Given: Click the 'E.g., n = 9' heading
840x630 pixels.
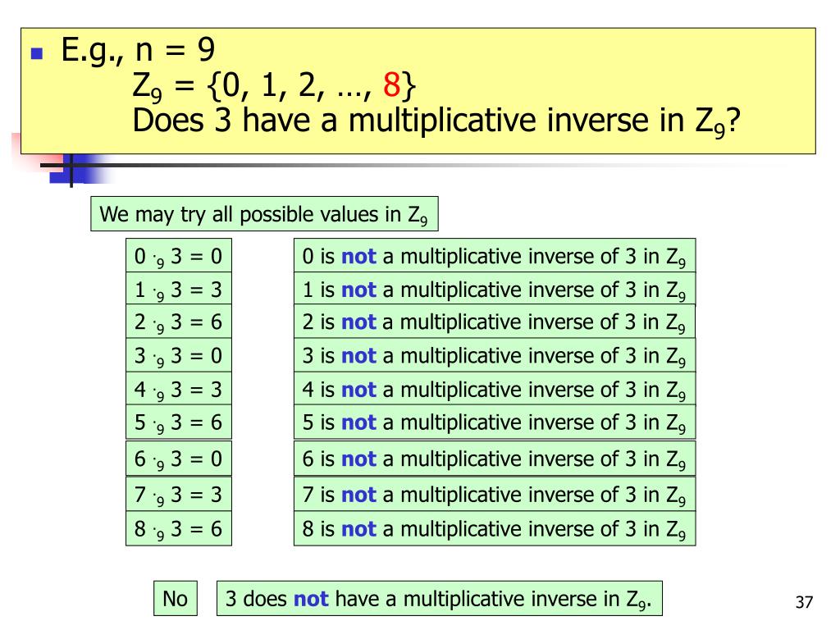Looking at the screenshot, I should 138,50.
